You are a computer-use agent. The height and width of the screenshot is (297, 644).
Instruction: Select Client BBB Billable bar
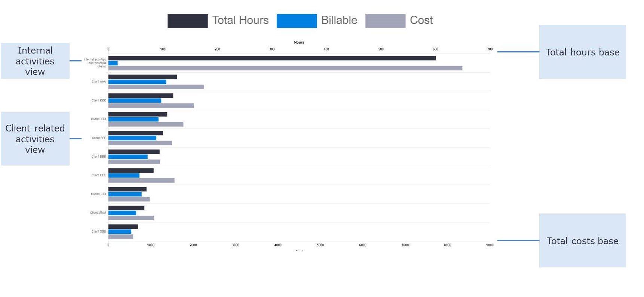coord(128,157)
